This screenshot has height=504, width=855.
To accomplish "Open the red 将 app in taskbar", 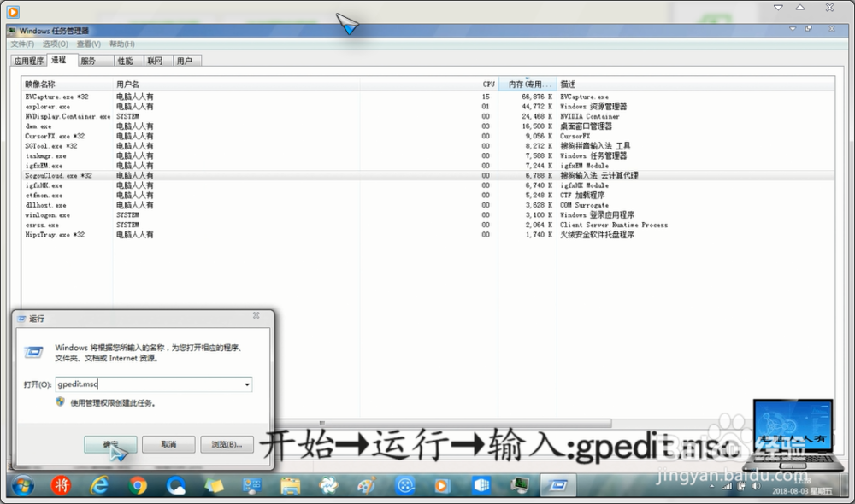I will (x=61, y=485).
